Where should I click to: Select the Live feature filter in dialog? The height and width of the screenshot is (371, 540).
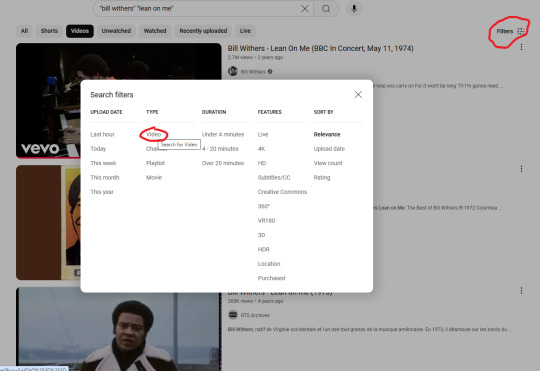pyautogui.click(x=263, y=134)
